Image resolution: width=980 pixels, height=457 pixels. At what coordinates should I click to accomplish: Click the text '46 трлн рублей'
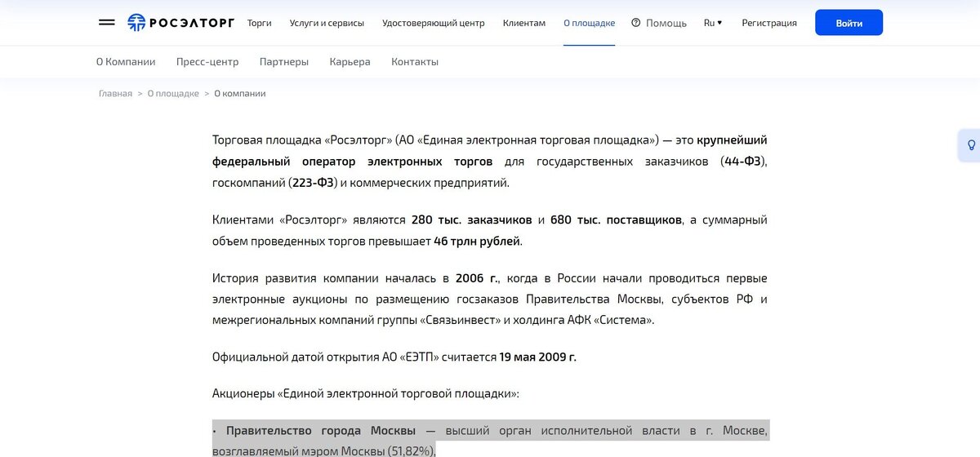coord(477,242)
